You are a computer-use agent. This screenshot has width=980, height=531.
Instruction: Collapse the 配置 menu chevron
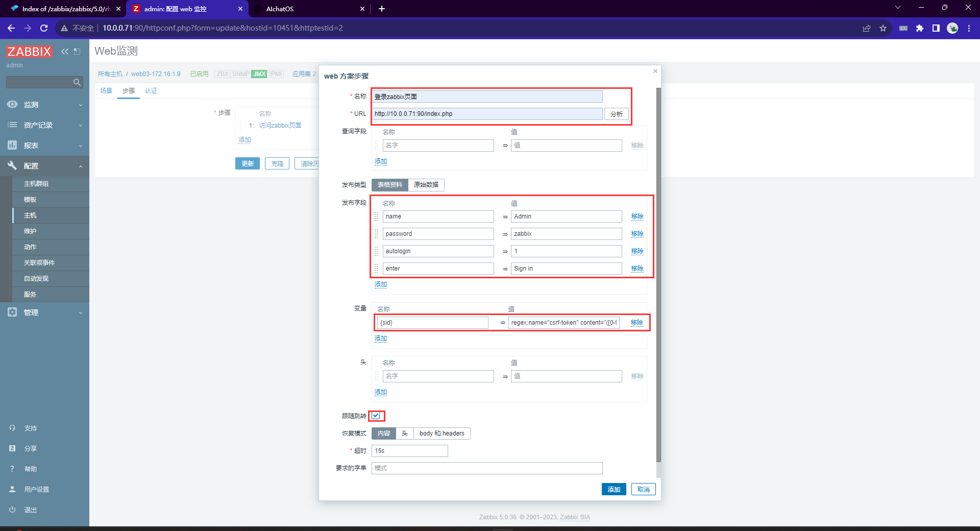pos(81,166)
